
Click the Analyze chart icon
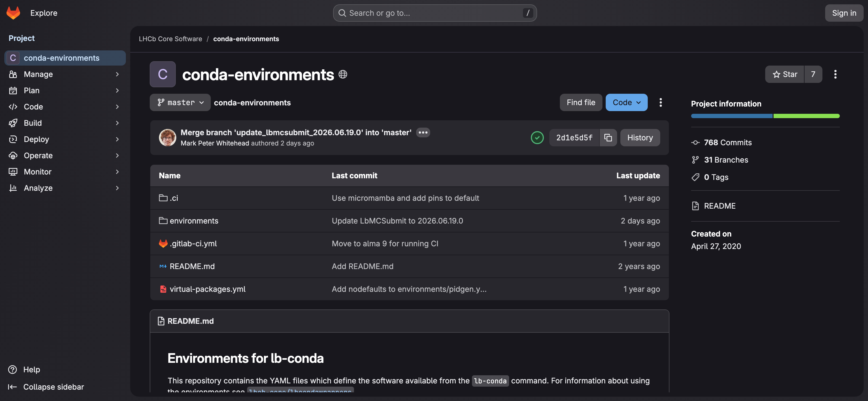pos(13,188)
